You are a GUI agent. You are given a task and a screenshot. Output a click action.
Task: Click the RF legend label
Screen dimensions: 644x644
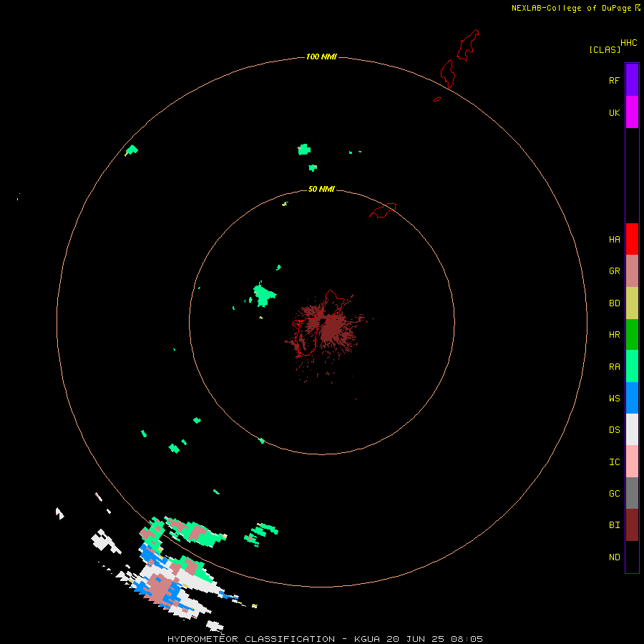[614, 81]
